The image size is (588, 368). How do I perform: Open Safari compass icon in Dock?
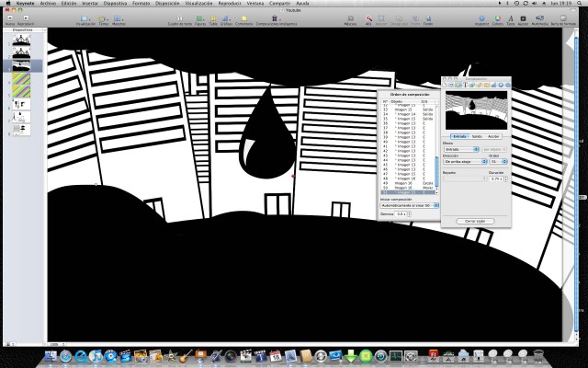(x=65, y=356)
